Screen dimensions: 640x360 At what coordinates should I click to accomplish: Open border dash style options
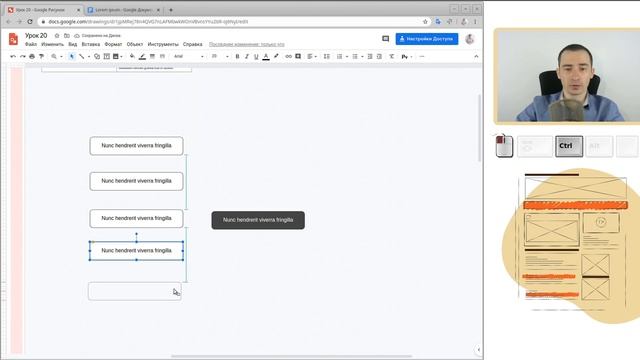coord(162,57)
